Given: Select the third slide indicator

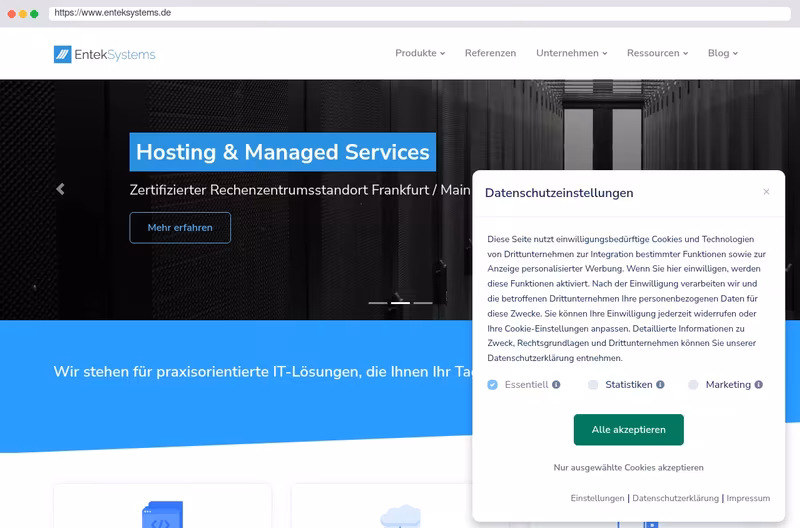Looking at the screenshot, I should tap(423, 303).
